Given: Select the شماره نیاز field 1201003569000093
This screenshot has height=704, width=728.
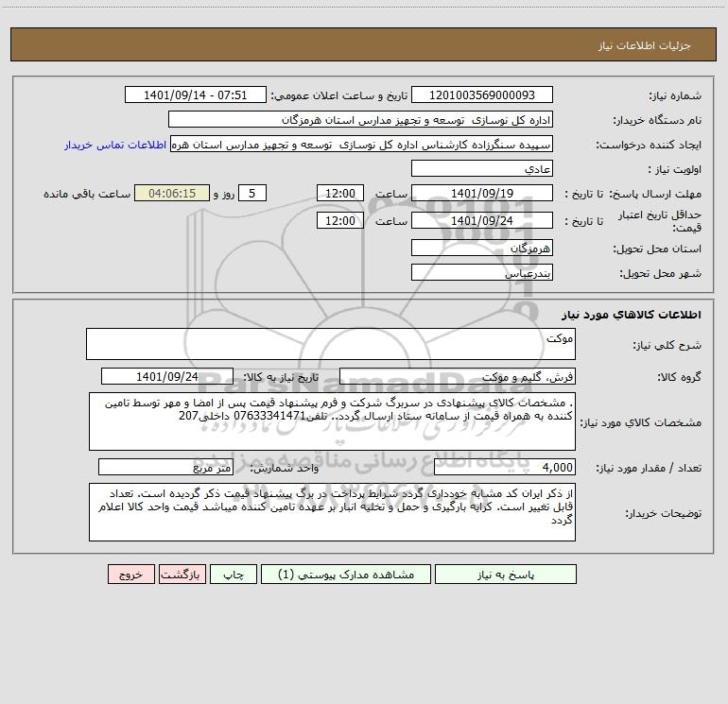Looking at the screenshot, I should 482,94.
